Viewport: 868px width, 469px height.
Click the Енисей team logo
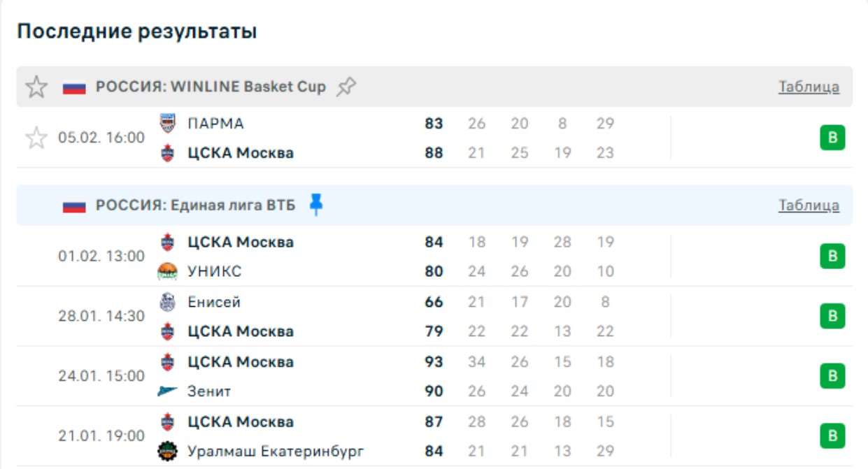[168, 302]
